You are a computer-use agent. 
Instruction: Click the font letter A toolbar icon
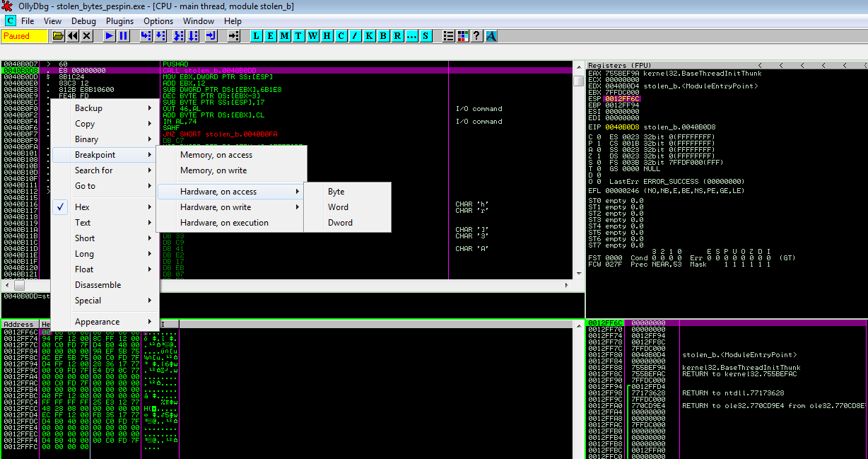491,35
